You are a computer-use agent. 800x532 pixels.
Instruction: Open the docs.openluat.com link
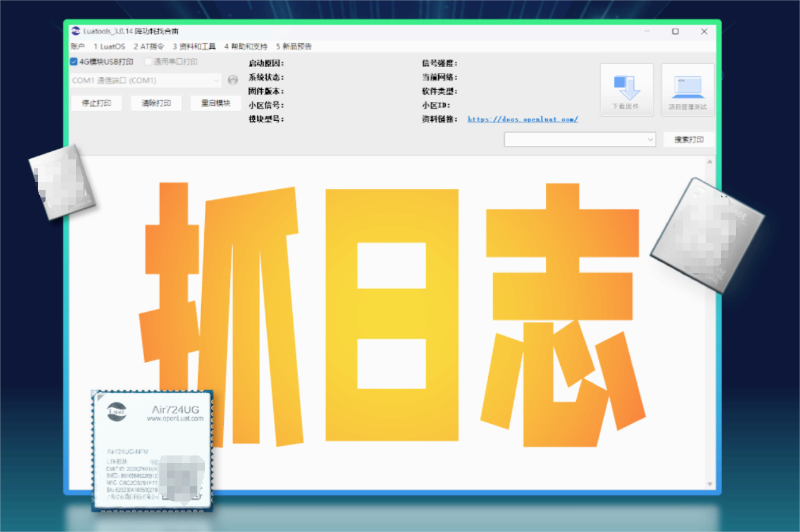click(x=522, y=119)
